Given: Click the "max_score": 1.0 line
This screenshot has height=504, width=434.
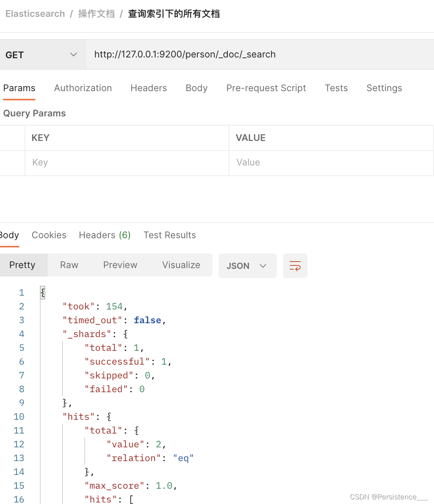Looking at the screenshot, I should point(131,486).
